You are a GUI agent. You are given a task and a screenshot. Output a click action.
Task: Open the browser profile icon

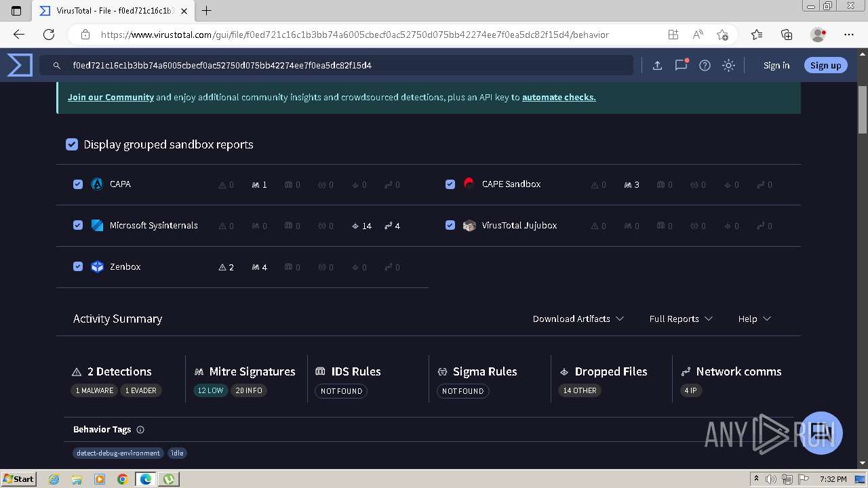(818, 35)
